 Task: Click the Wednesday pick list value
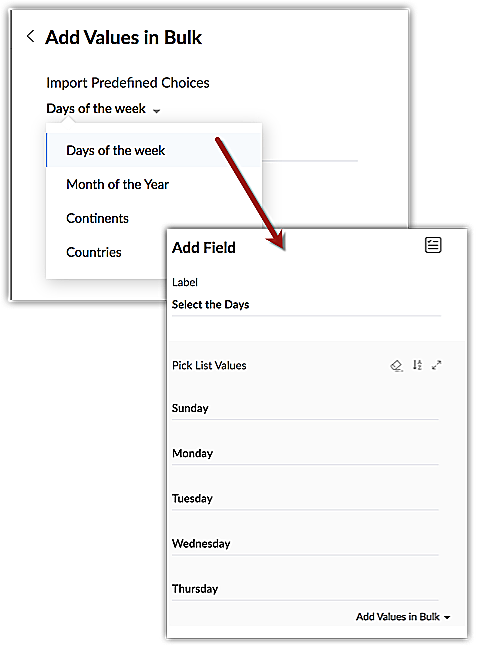click(305, 544)
